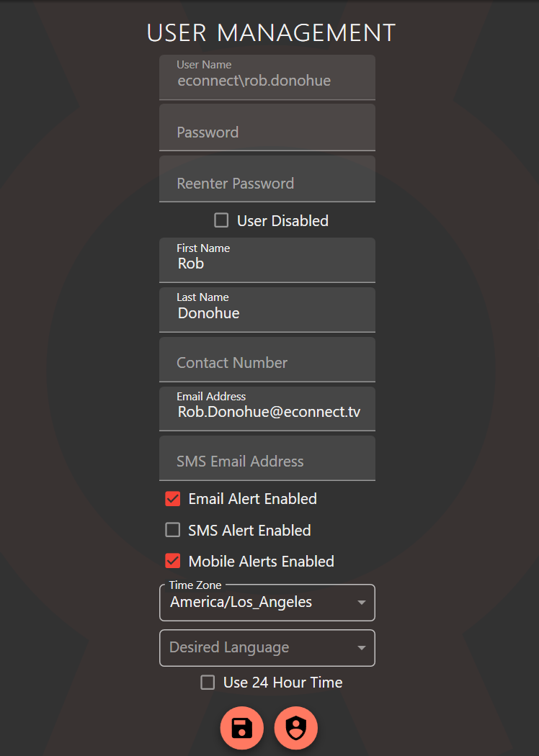The width and height of the screenshot is (539, 756).
Task: Click inside the Password field
Action: pyautogui.click(x=267, y=132)
